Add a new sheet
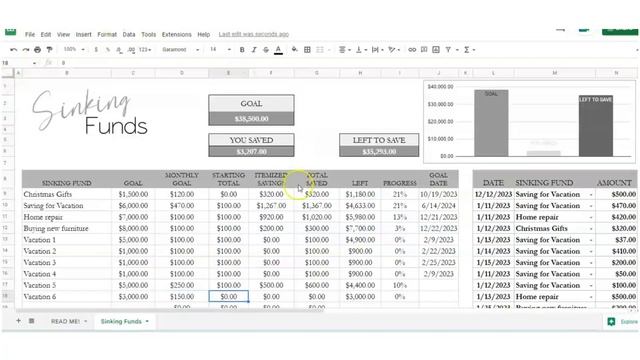 [18, 321]
